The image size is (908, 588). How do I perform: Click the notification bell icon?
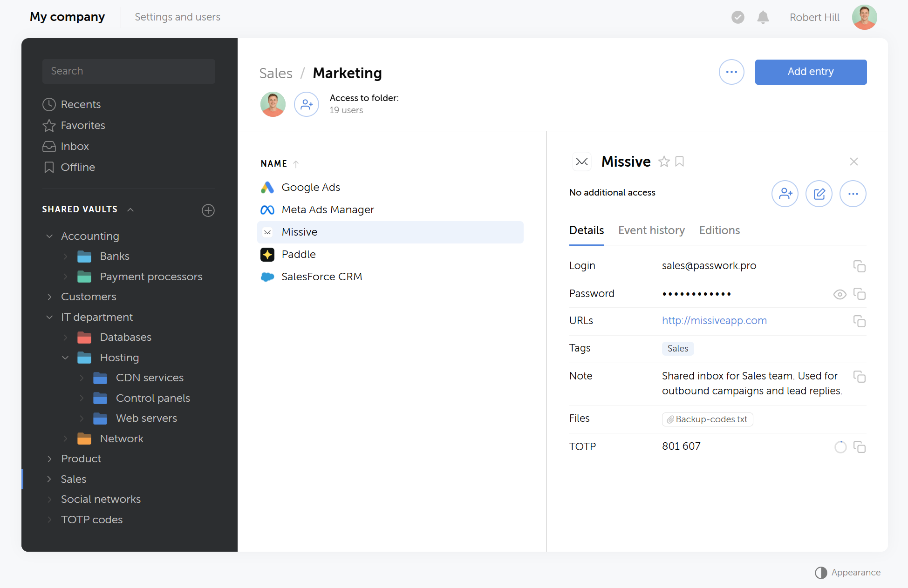coord(763,17)
